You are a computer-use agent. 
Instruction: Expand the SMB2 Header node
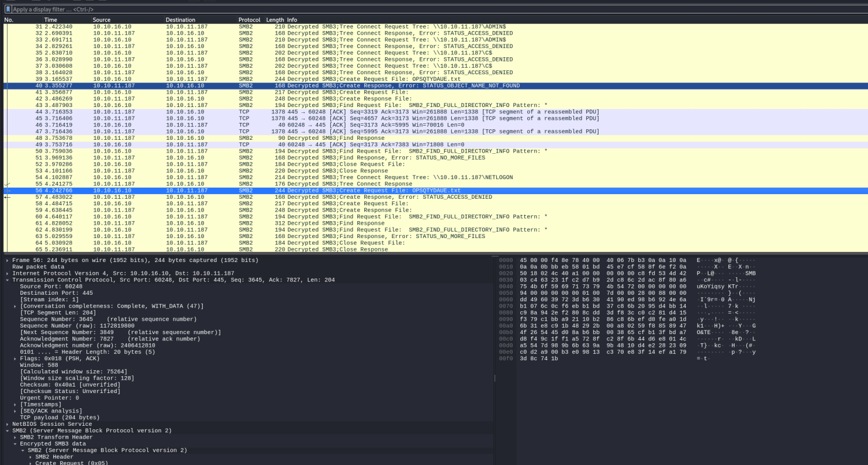click(30, 457)
